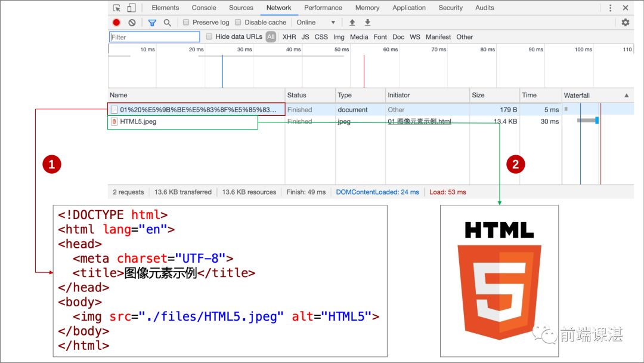Export HAR file with download arrow

click(x=367, y=23)
